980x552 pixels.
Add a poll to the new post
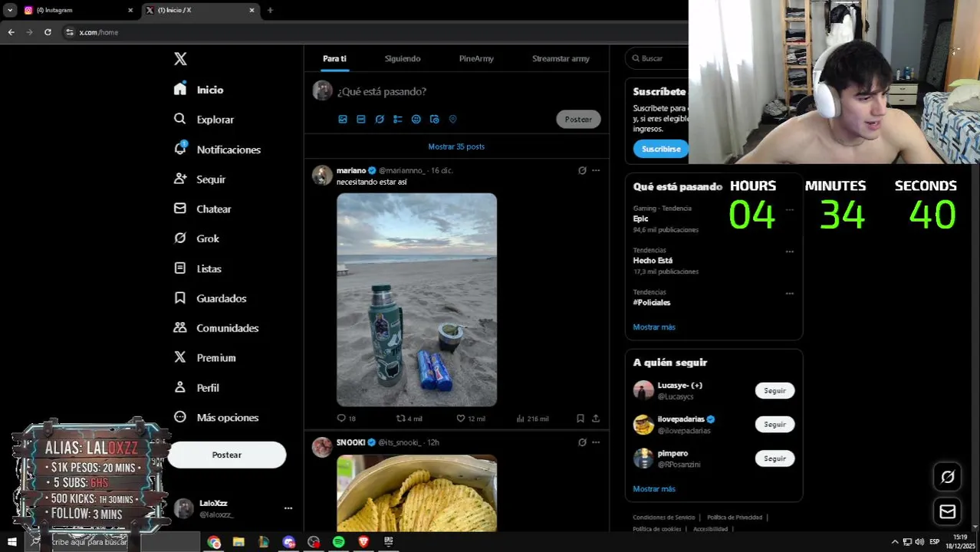click(397, 119)
